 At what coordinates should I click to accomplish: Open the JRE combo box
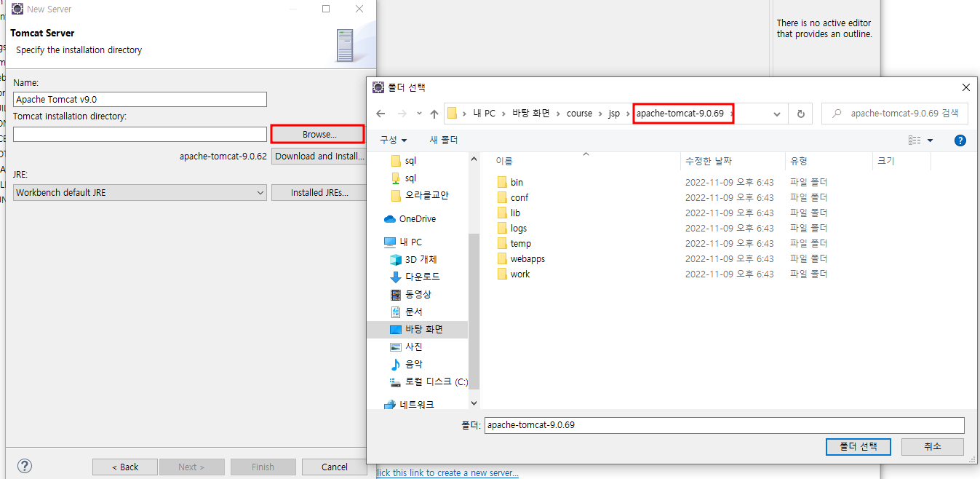[x=140, y=192]
